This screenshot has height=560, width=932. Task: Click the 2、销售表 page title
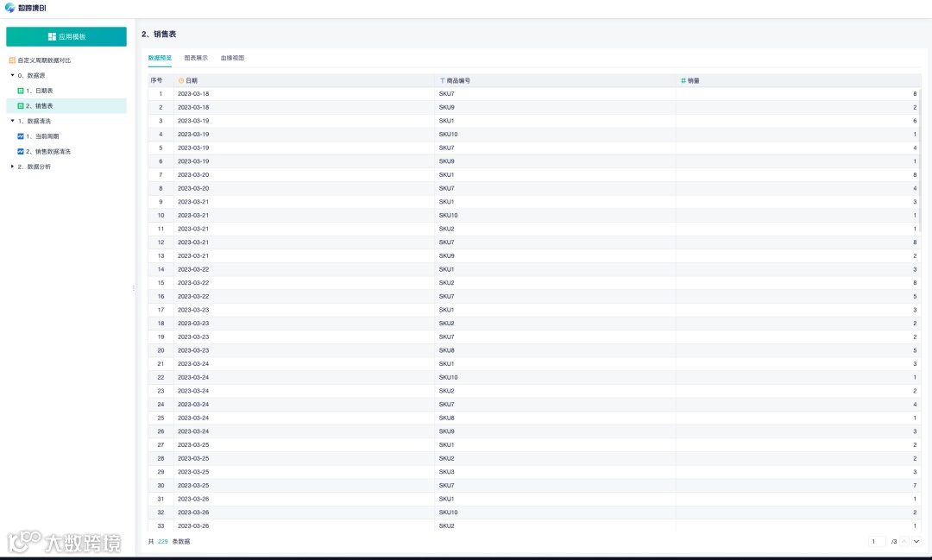159,34
